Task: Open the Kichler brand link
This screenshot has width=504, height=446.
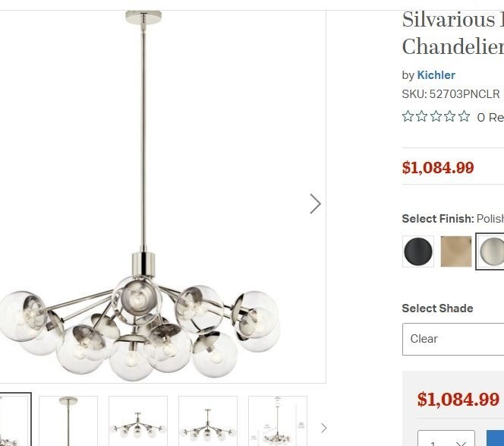Action: pyautogui.click(x=436, y=75)
